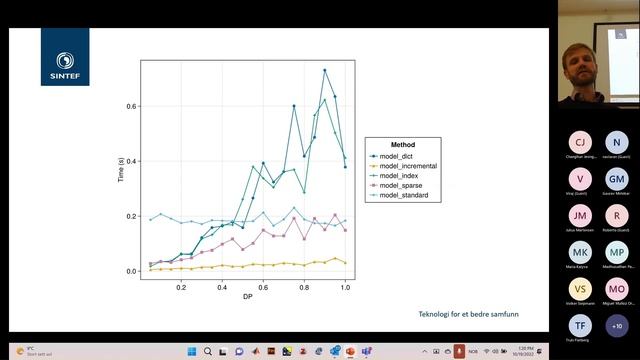
Task: Switch the NOB keyboard language indicator
Action: coord(473,351)
